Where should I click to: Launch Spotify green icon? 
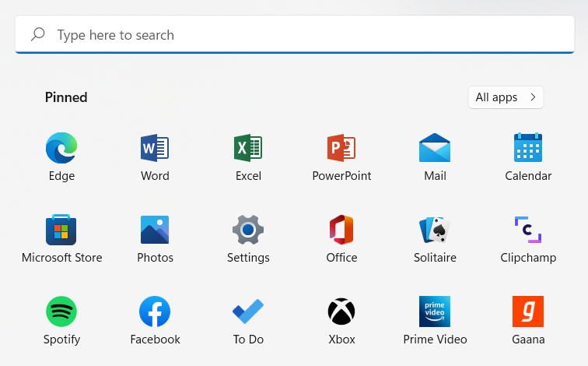tap(61, 311)
